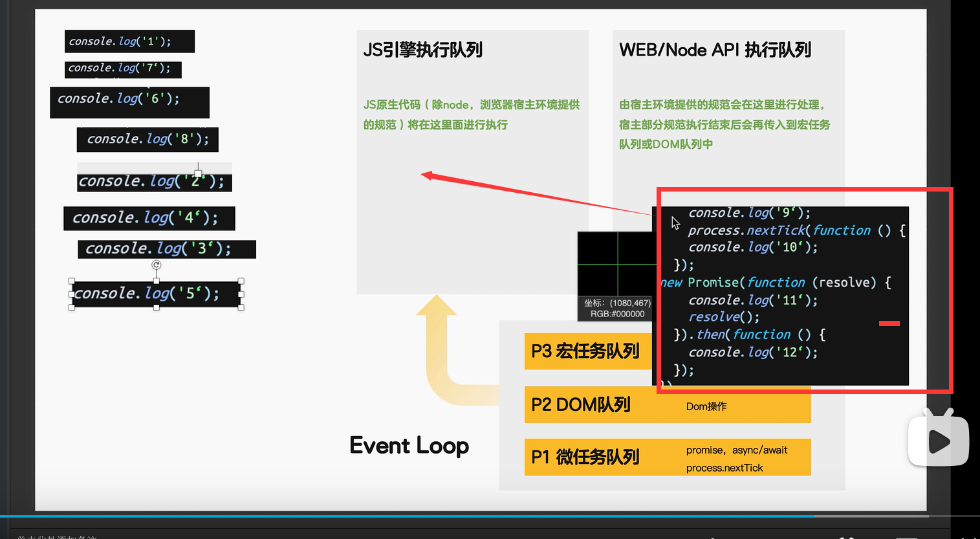The image size is (980, 539).
Task: Click the WEB/Node API 执行队列 heading
Action: coord(715,50)
